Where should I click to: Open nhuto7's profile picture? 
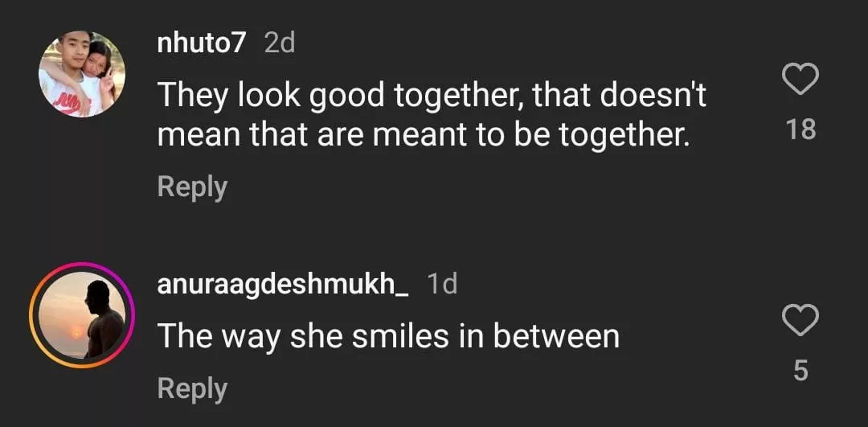tap(81, 74)
